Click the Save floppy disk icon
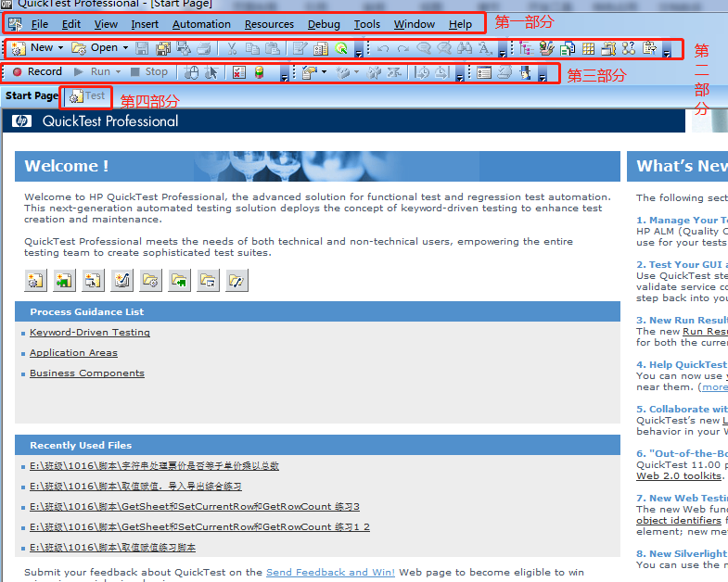728x582 pixels. [x=142, y=48]
